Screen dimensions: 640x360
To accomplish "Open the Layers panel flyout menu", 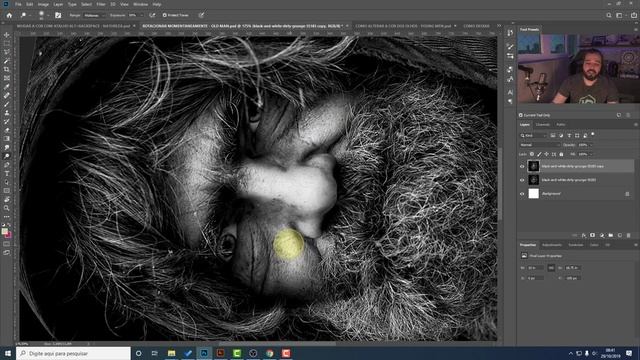I will [x=635, y=124].
